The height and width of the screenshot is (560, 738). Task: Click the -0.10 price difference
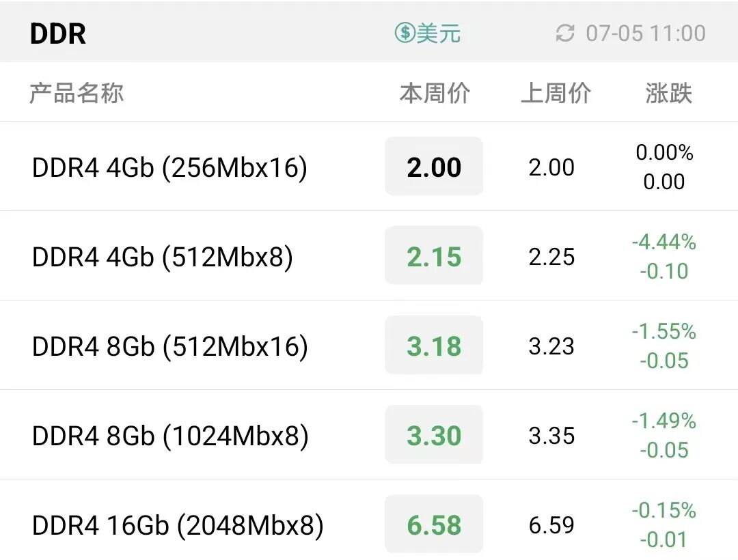point(664,271)
